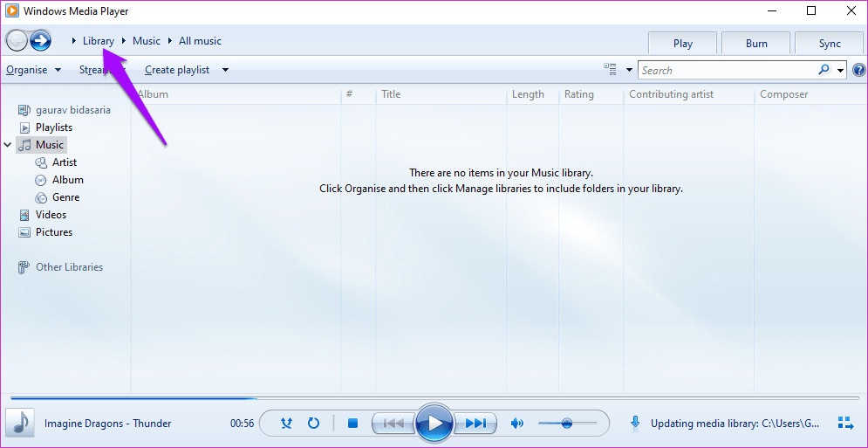Click the album art music note thumbnail
The height and width of the screenshot is (448, 868).
[20, 423]
